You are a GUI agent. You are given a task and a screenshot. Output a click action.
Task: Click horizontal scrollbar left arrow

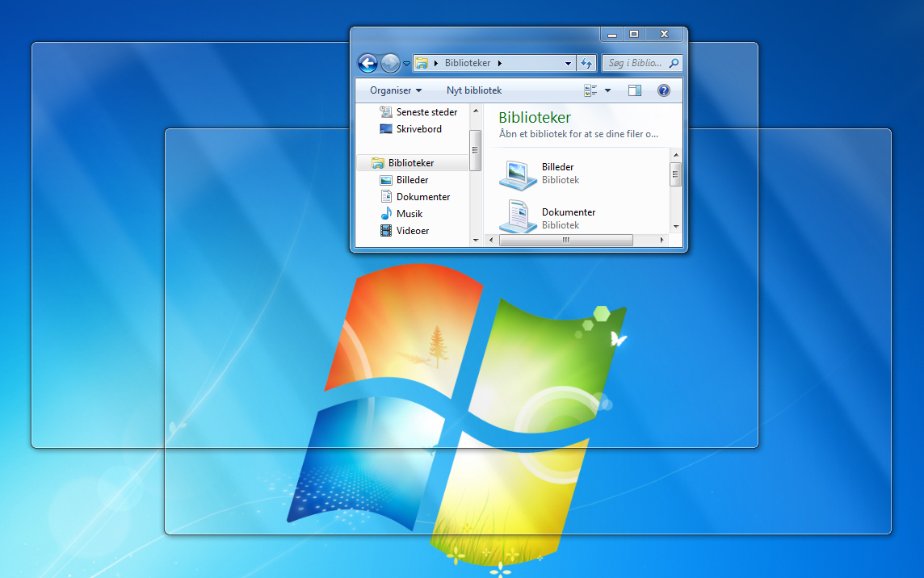coord(490,241)
